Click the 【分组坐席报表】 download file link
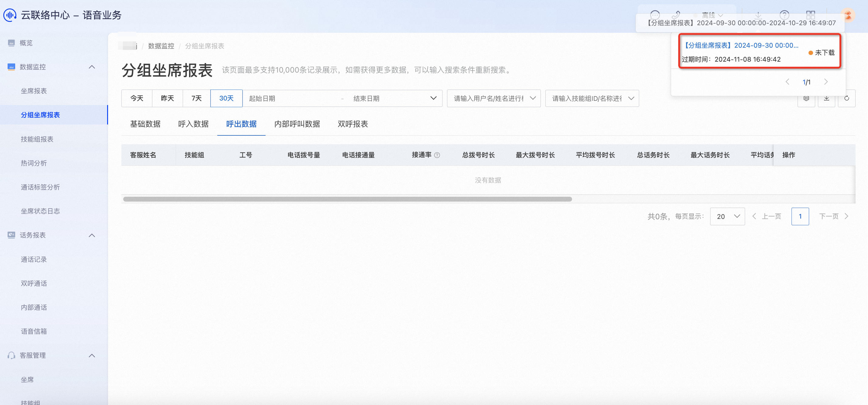Viewport: 868px width, 405px height. [740, 45]
